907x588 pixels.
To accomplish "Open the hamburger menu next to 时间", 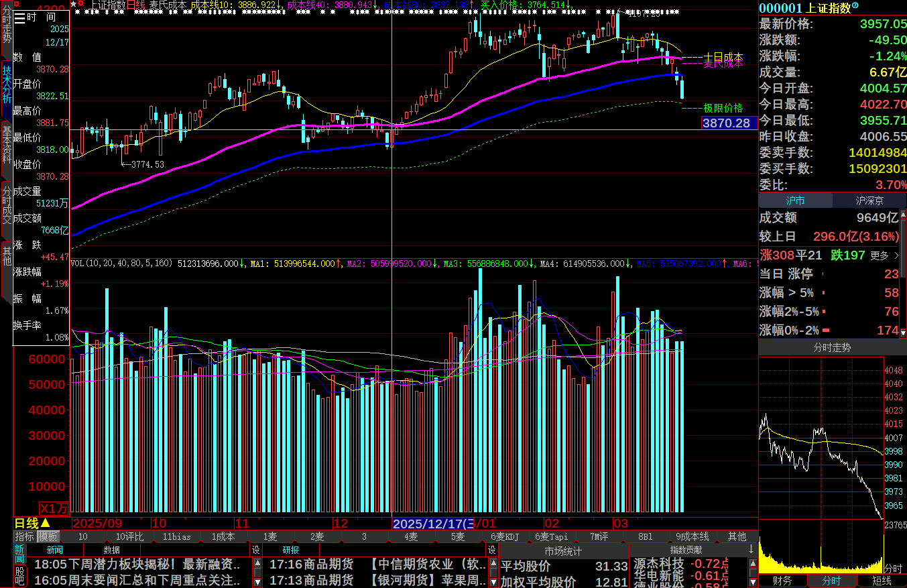I will click(x=20, y=18).
